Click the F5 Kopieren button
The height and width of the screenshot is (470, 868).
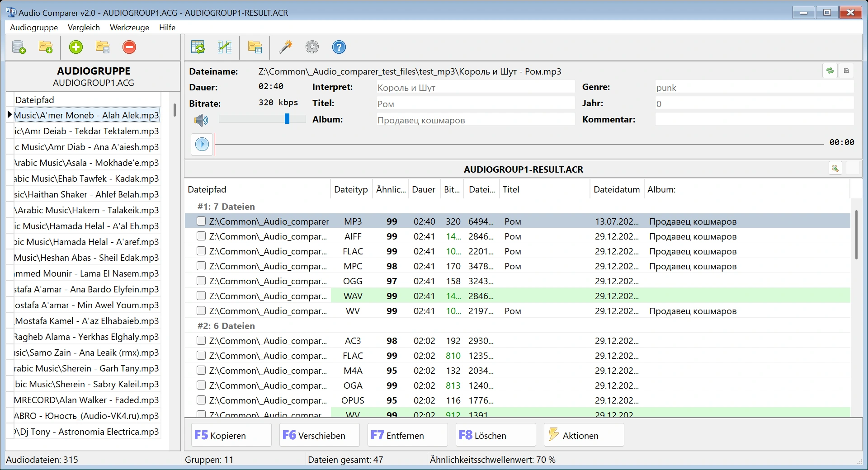[x=231, y=435]
